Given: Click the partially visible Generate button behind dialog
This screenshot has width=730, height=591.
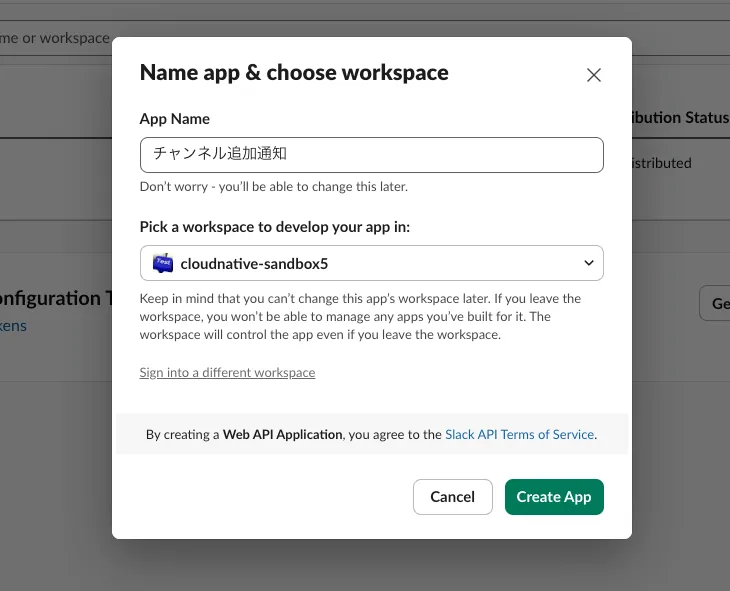Looking at the screenshot, I should coord(715,303).
